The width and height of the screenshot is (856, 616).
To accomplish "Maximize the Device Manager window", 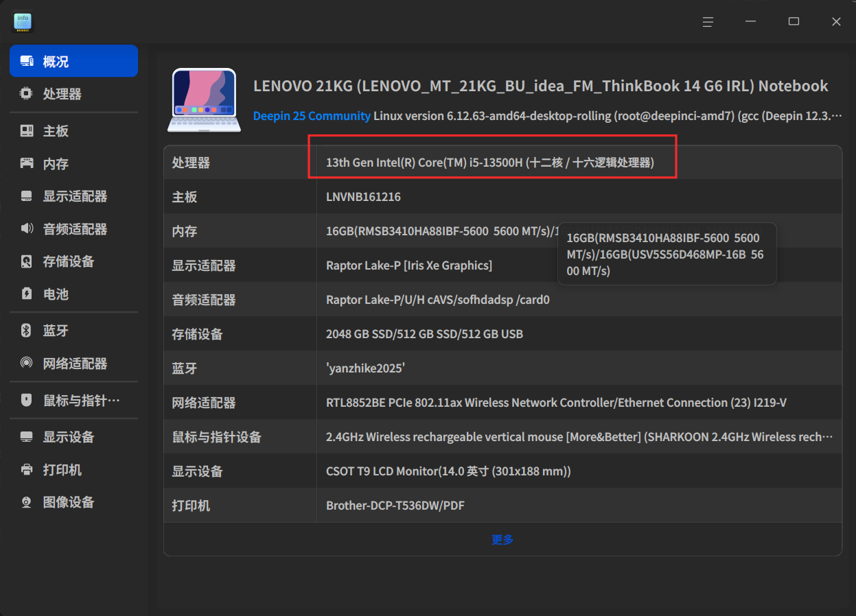I will pyautogui.click(x=794, y=22).
